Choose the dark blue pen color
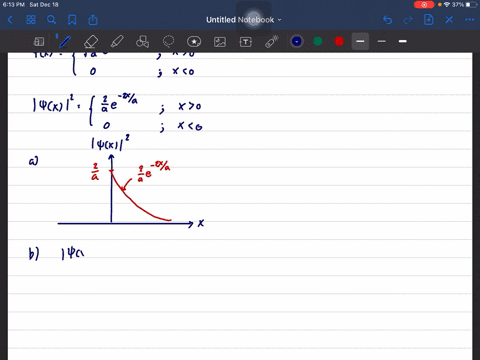 pyautogui.click(x=297, y=41)
